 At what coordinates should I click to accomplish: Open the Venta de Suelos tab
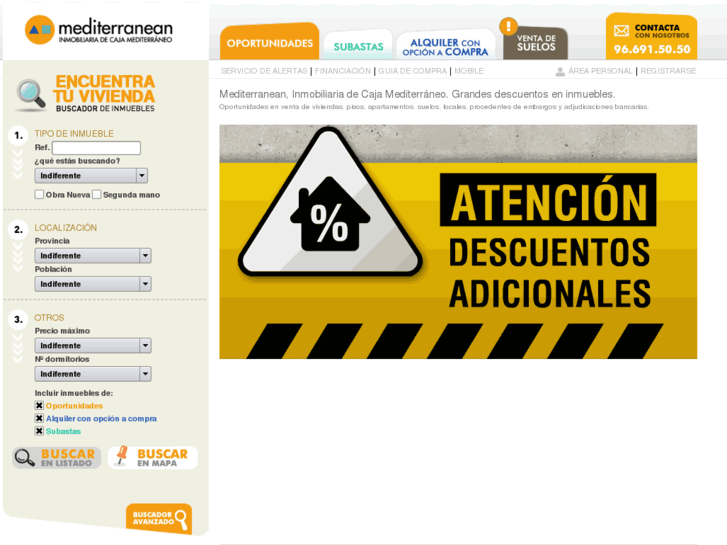pyautogui.click(x=536, y=43)
